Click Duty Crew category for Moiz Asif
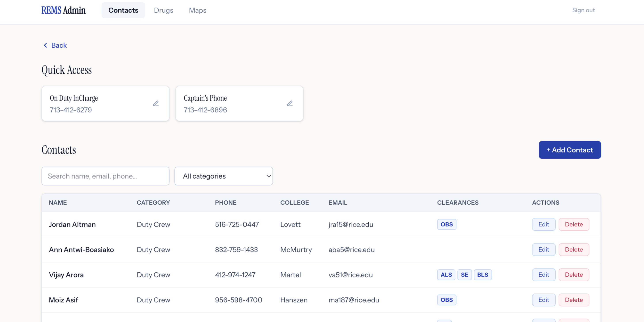Screen dimensions: 644x322 153,300
